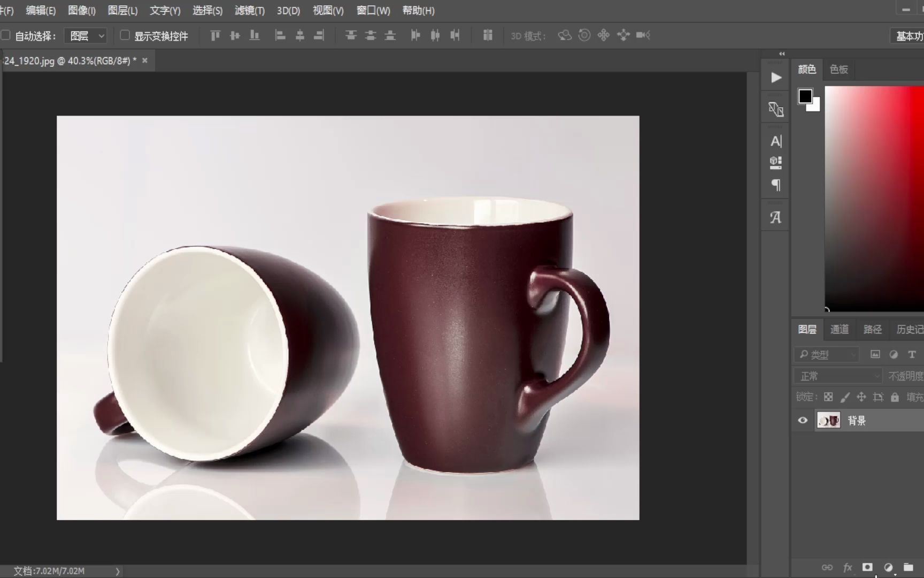Screen dimensions: 924x578
Task: Open the 正常 blend mode dropdown
Action: (x=838, y=376)
